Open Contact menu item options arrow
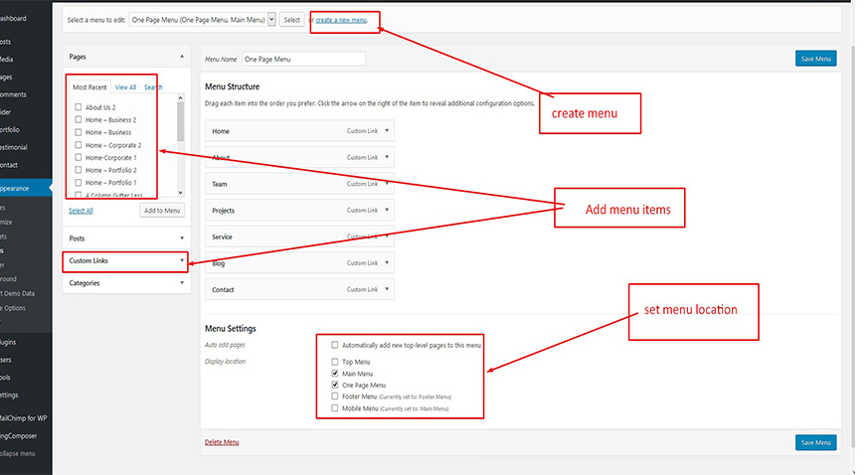 pos(387,290)
